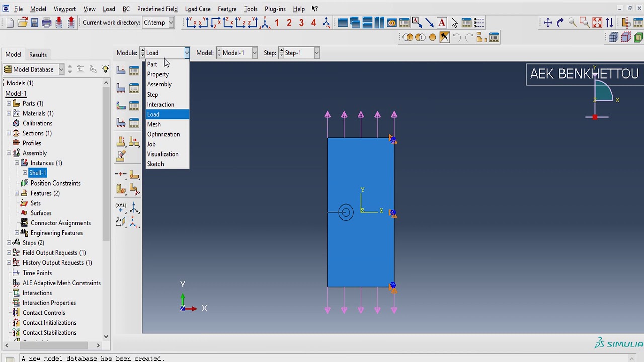Viewport: 644px width, 362px height.
Task: Click the Create Boundary Condition tool
Action: [x=121, y=88]
